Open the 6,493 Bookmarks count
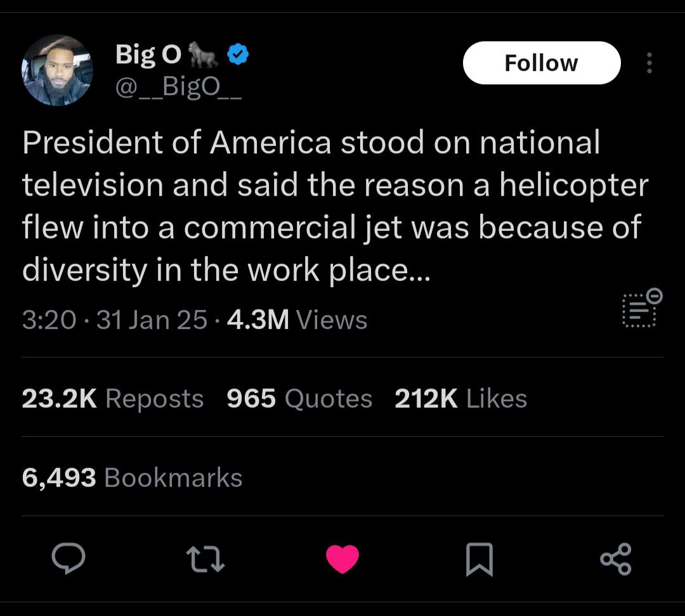Screen dimensions: 685x616 tap(132, 477)
